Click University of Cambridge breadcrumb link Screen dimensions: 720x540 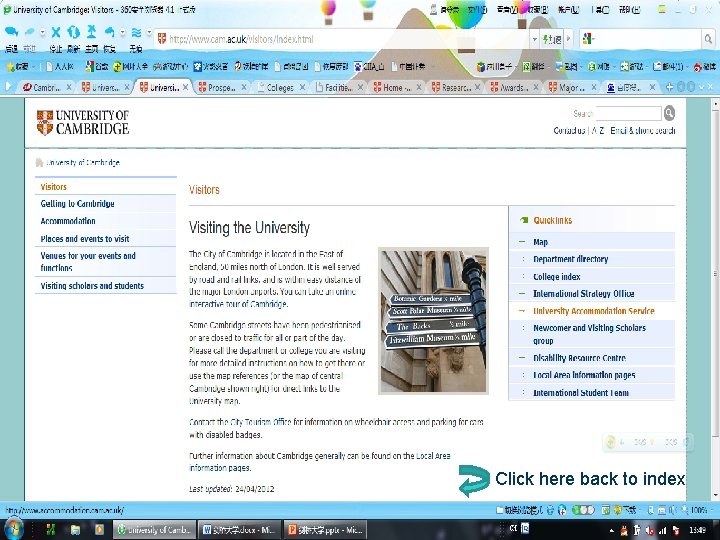click(83, 162)
